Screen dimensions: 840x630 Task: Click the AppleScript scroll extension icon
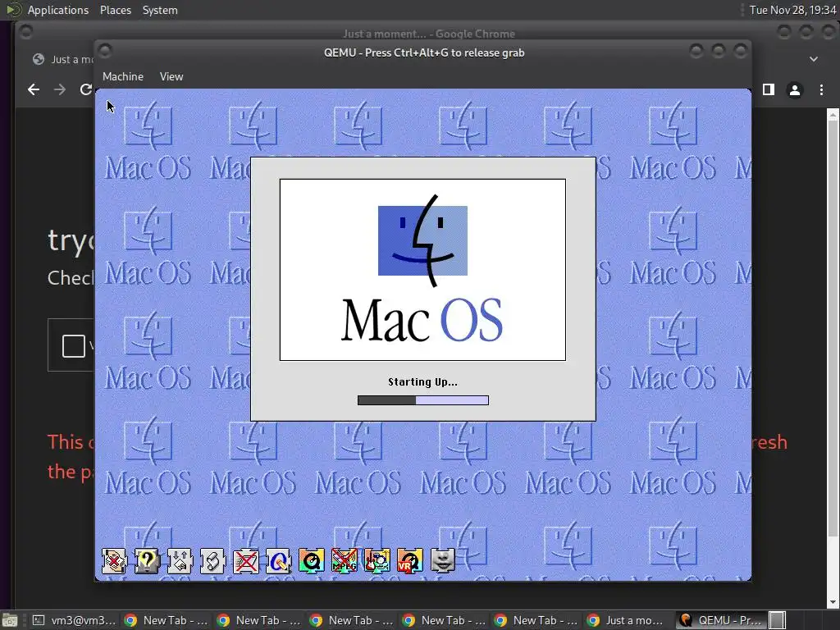point(212,561)
